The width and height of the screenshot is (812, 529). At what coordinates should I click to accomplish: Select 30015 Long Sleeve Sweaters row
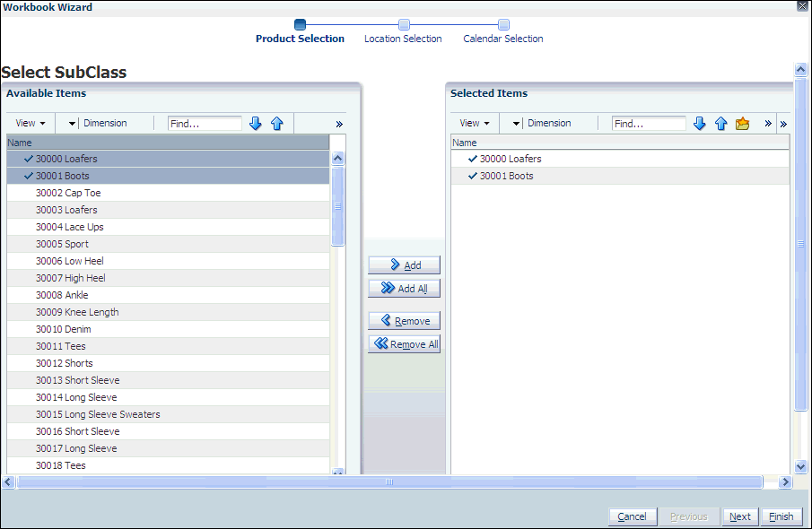168,414
